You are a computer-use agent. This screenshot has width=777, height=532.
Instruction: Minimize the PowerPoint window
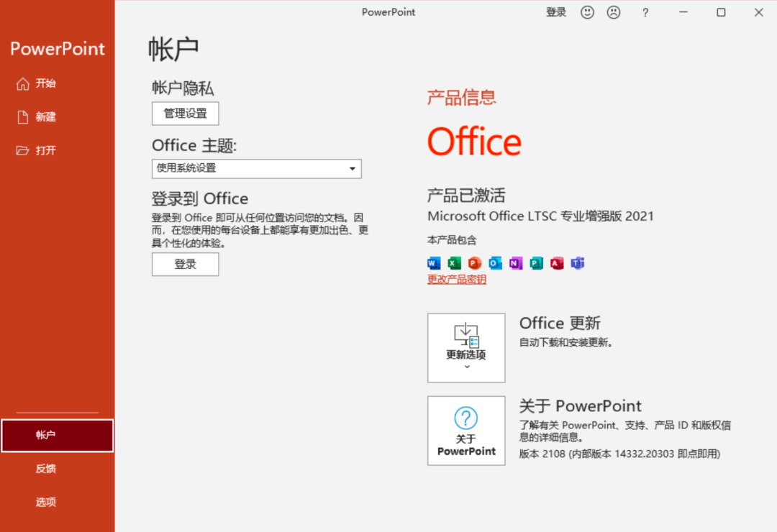click(683, 12)
